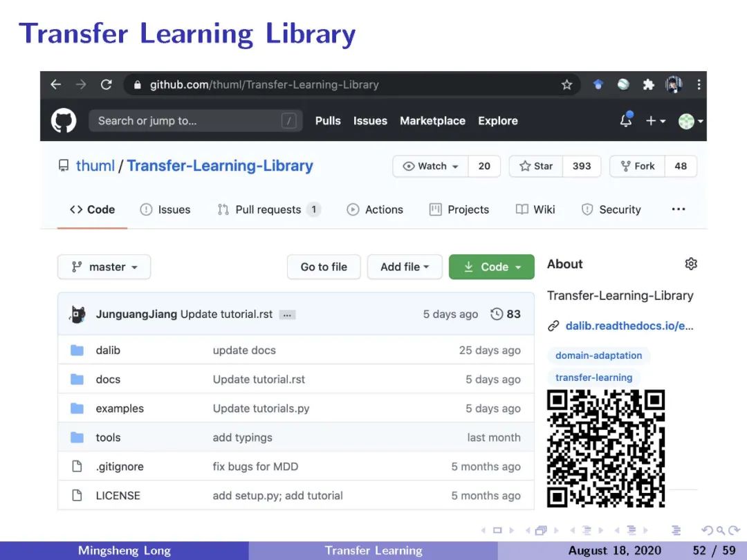Open the tools folder

108,438
